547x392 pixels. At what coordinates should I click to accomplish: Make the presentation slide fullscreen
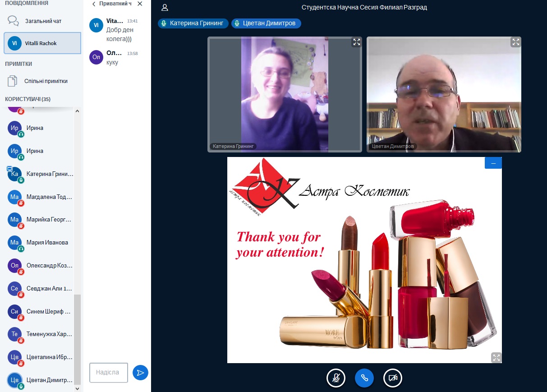[496, 357]
